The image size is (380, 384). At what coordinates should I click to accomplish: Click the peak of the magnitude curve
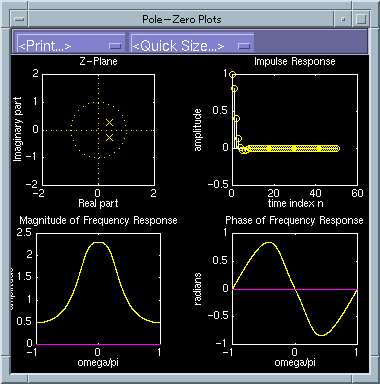coord(98,243)
